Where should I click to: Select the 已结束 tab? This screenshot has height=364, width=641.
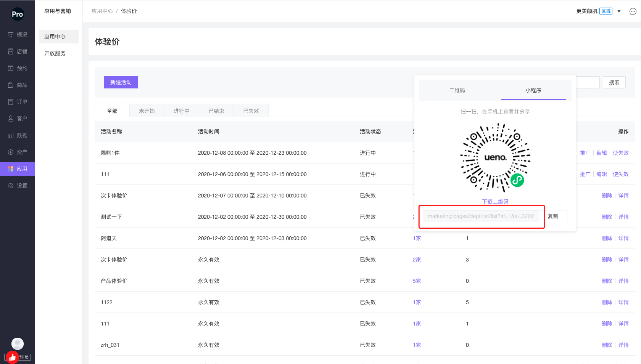pyautogui.click(x=216, y=111)
